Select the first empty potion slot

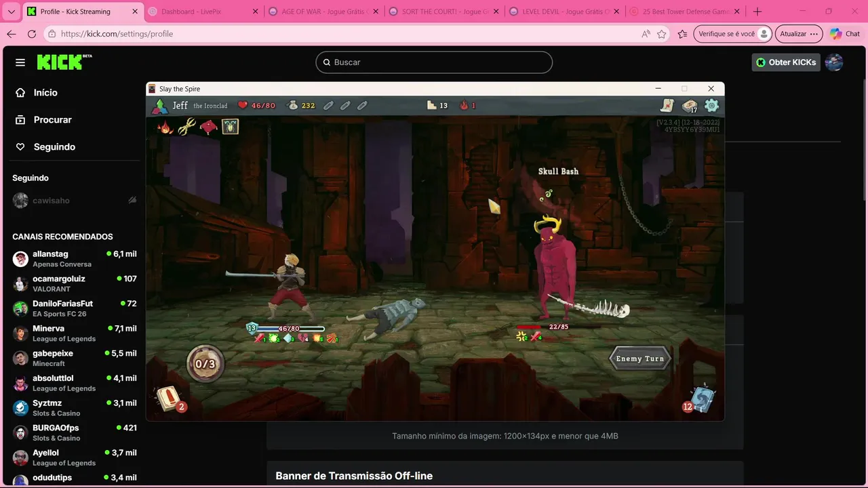(x=328, y=105)
